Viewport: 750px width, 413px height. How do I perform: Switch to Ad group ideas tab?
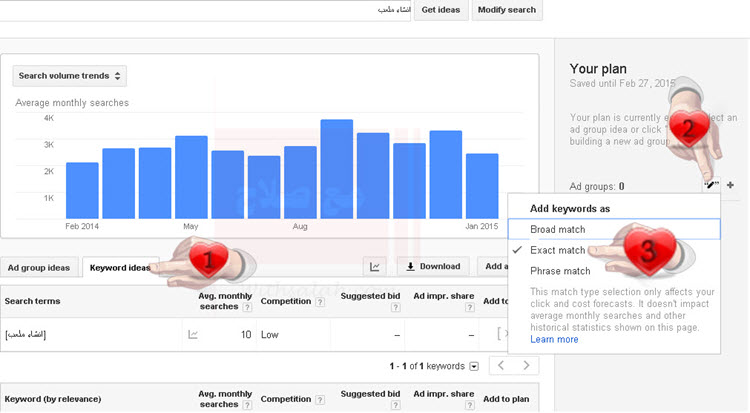pos(39,267)
